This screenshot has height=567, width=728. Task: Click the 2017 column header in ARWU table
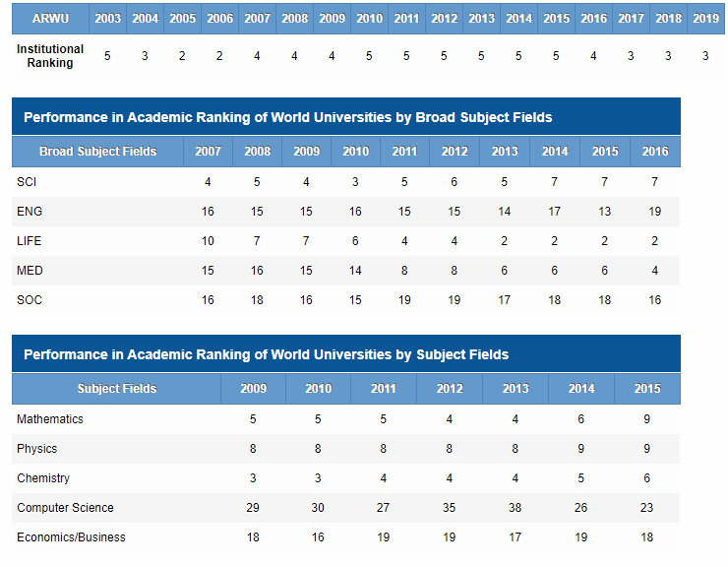(631, 19)
